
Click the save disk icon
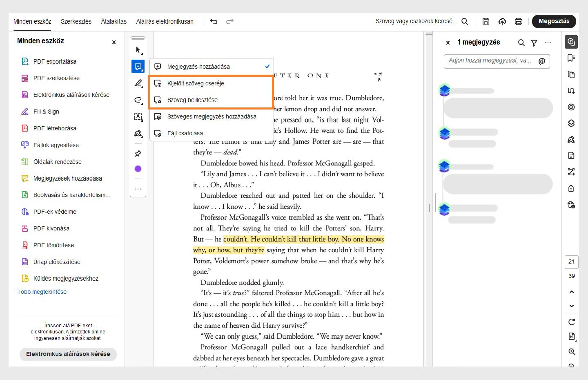click(x=486, y=22)
